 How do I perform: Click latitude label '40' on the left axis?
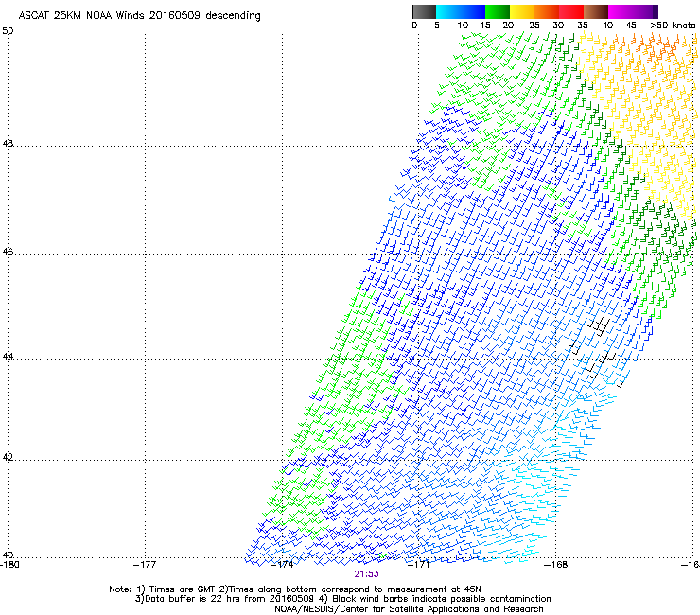[x=8, y=554]
